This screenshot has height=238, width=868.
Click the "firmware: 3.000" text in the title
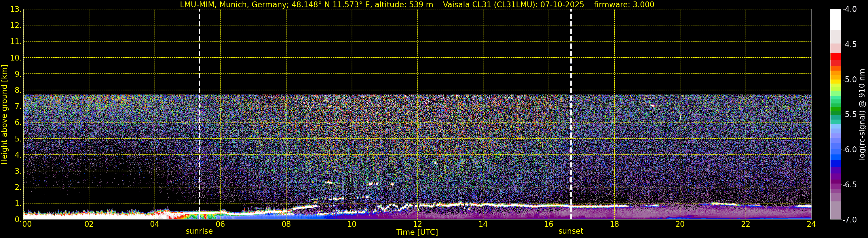pyautogui.click(x=624, y=5)
